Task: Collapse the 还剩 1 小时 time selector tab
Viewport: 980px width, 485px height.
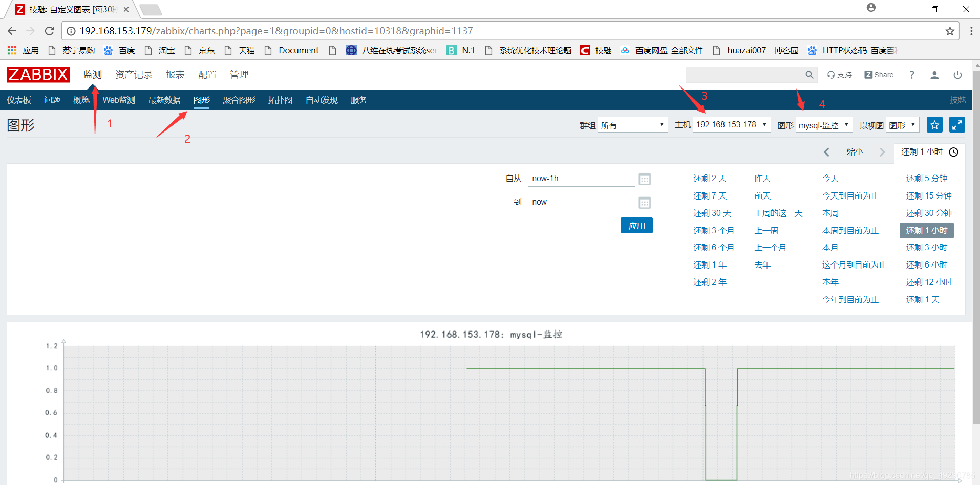Action: click(x=929, y=152)
